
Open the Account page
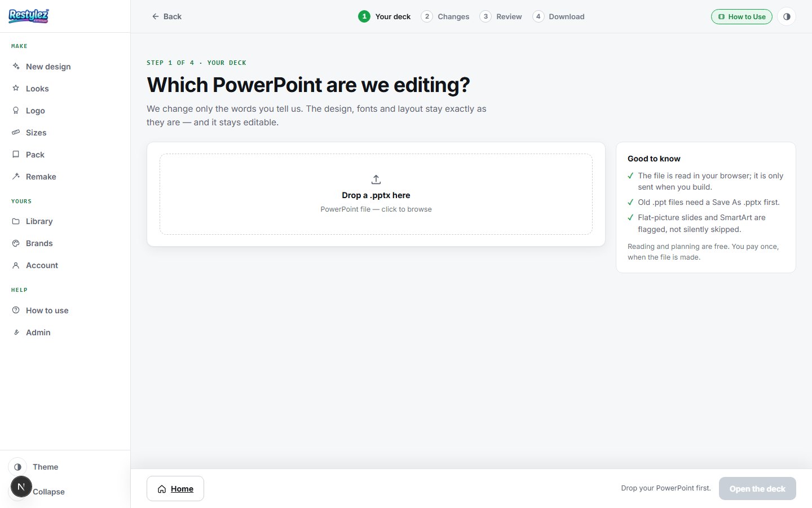[65, 265]
